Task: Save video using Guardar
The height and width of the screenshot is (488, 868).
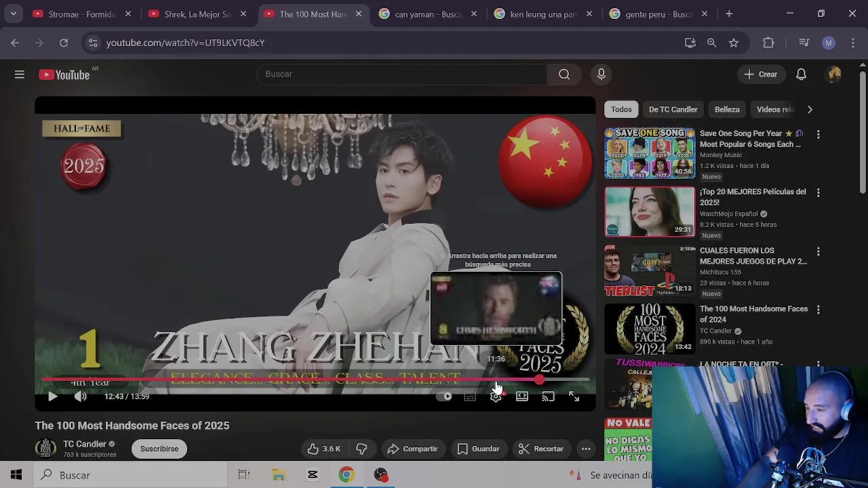Action: click(x=479, y=449)
